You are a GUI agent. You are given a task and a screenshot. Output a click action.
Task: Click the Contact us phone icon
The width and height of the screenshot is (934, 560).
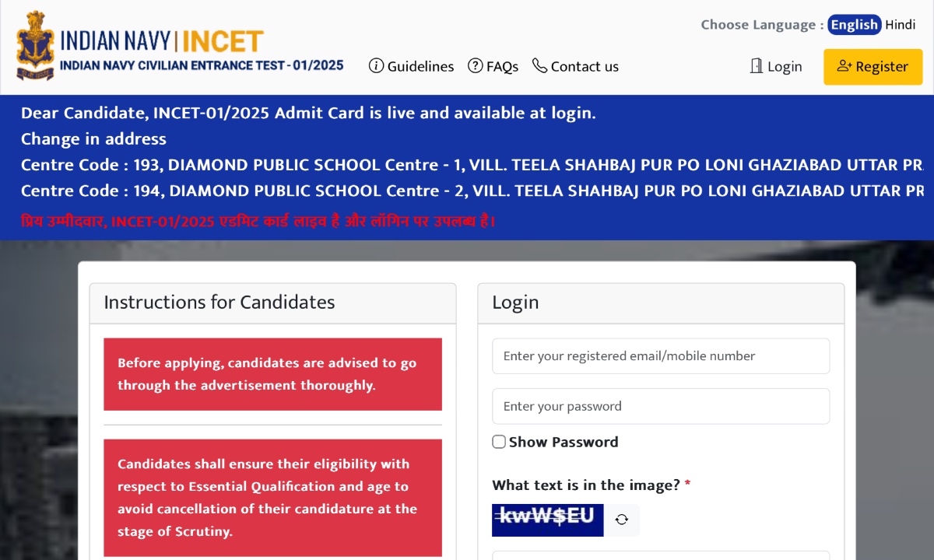point(539,66)
